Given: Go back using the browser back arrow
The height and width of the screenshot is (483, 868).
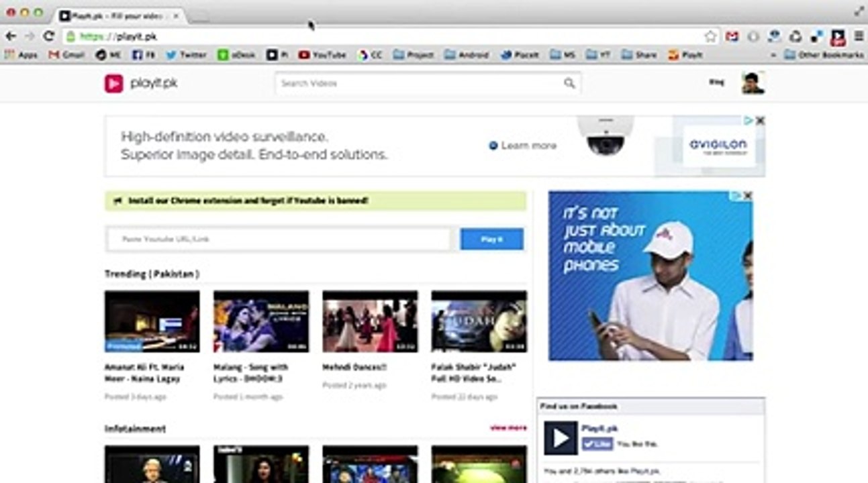Looking at the screenshot, I should coord(11,36).
